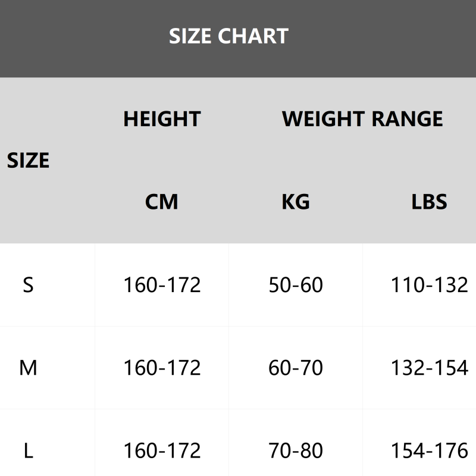The image size is (476, 476).
Task: Click the L size row label
Action: [28, 450]
